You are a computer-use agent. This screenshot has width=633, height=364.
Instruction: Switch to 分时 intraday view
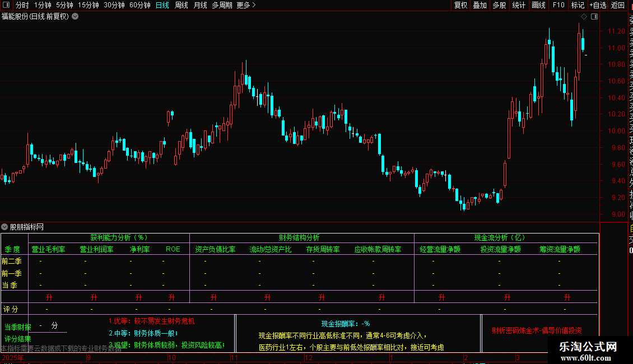(22, 5)
